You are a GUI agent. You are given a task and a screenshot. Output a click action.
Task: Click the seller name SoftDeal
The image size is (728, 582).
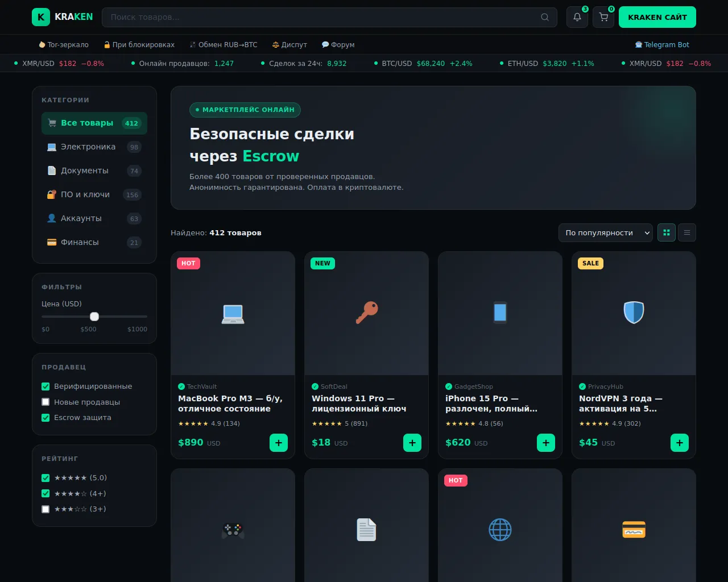click(x=334, y=386)
